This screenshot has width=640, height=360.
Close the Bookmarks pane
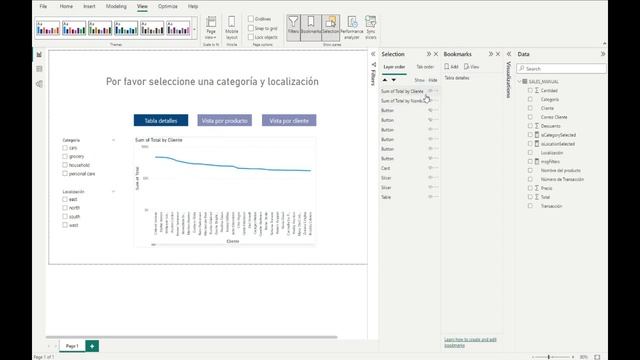tap(498, 54)
